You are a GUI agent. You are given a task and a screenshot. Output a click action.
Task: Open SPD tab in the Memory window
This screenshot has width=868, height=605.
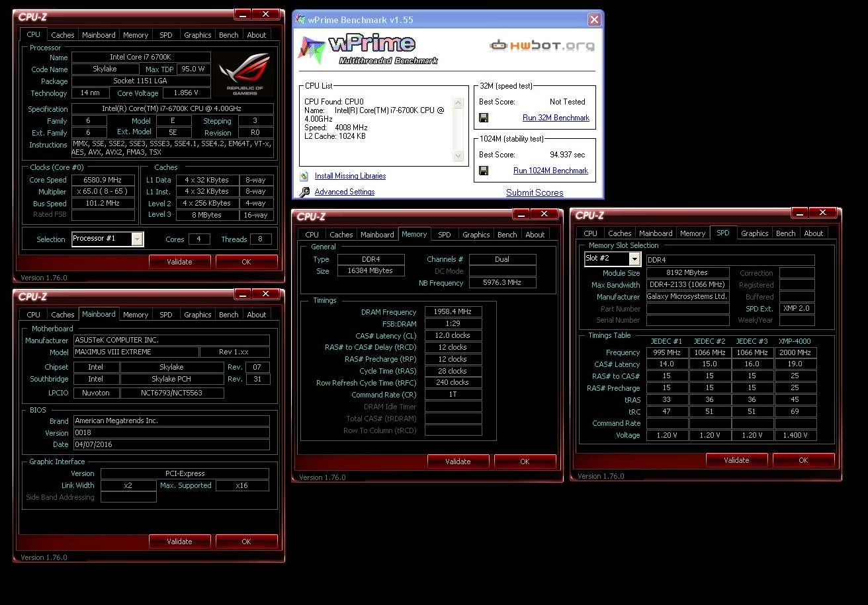(x=445, y=235)
